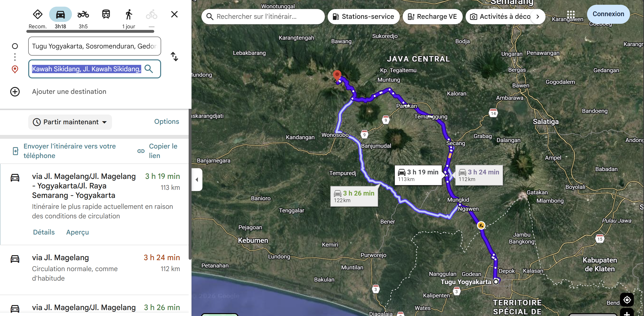Click the Wonosobo label on map
The width and height of the screenshot is (644, 316).
(335, 135)
